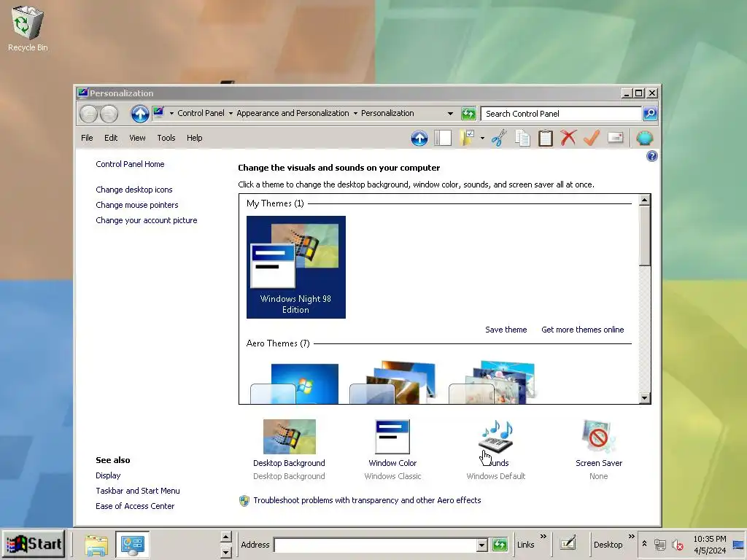Open the address bar history dropdown
The height and width of the screenshot is (560, 747).
450,113
